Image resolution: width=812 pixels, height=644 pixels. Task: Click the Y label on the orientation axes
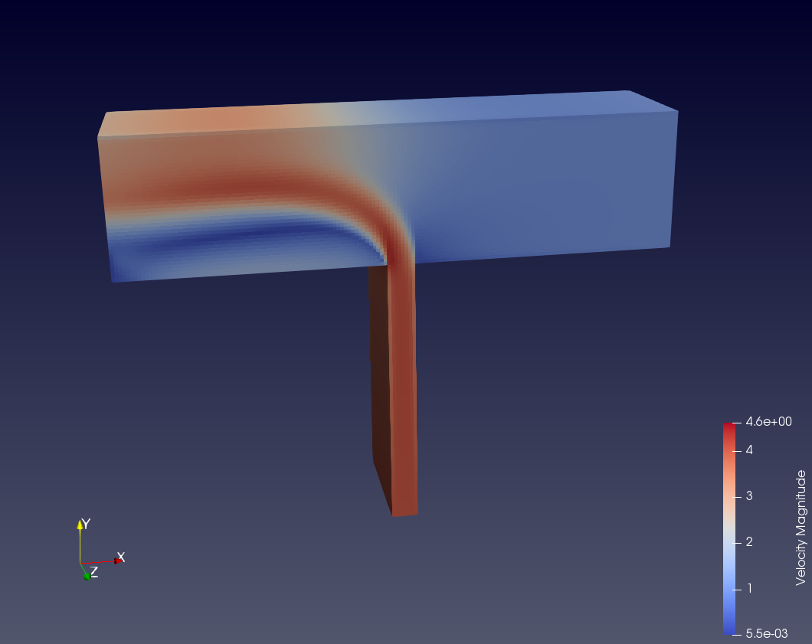pyautogui.click(x=87, y=524)
